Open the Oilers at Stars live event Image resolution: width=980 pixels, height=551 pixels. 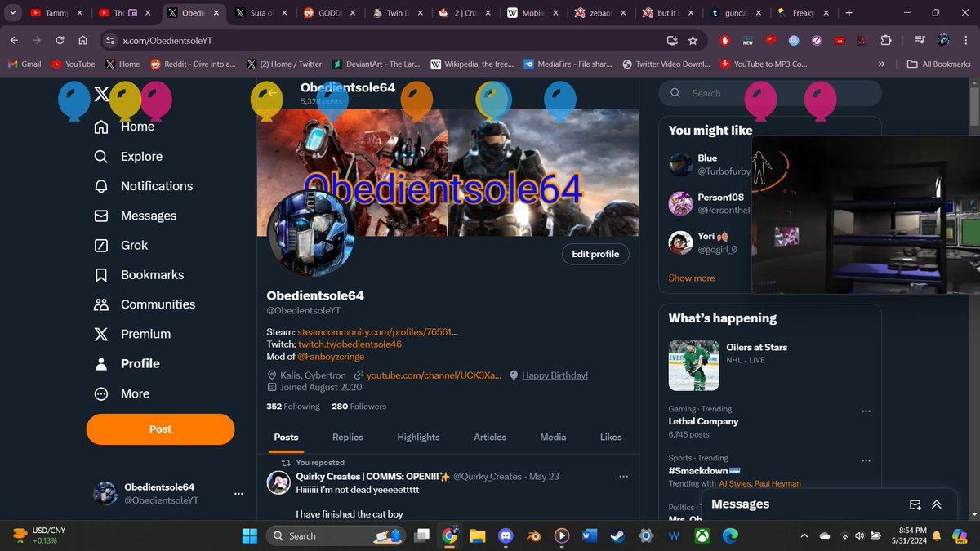coord(769,366)
